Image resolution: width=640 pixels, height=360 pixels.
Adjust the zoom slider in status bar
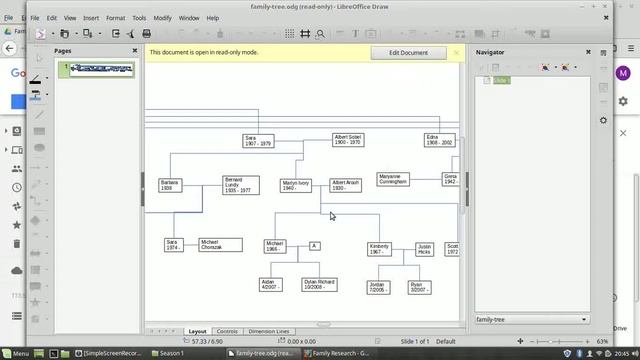pyautogui.click(x=559, y=341)
